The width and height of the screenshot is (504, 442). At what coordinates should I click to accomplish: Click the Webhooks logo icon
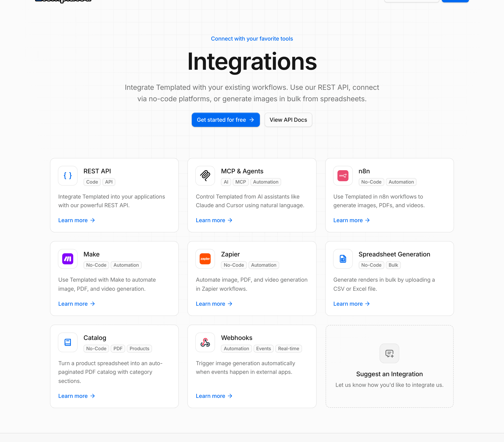(x=205, y=342)
